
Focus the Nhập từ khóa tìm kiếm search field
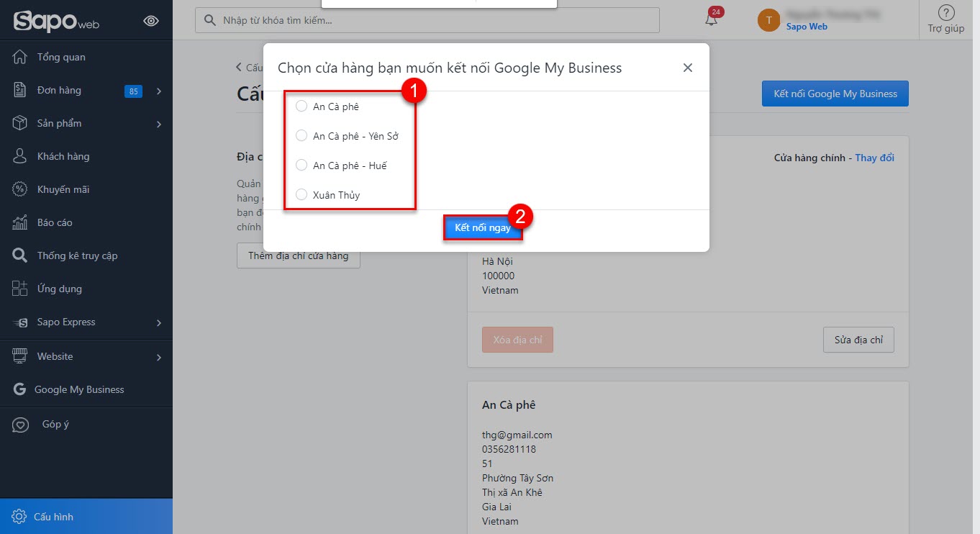coord(427,20)
